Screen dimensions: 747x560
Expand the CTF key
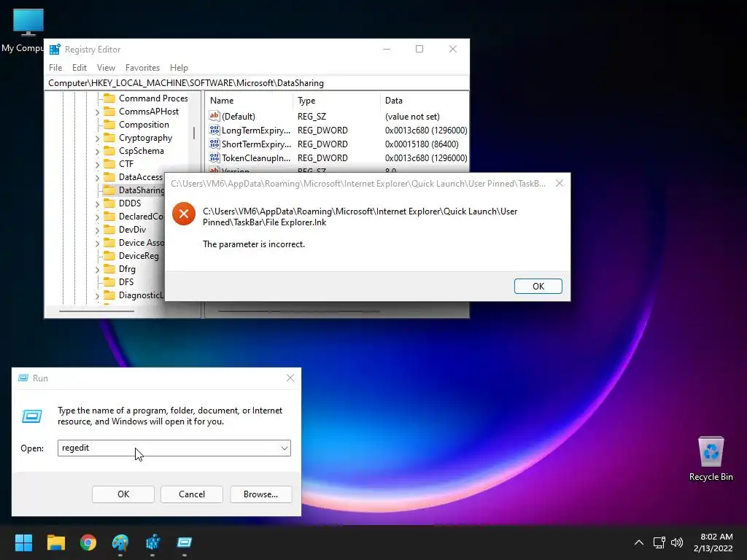97,164
